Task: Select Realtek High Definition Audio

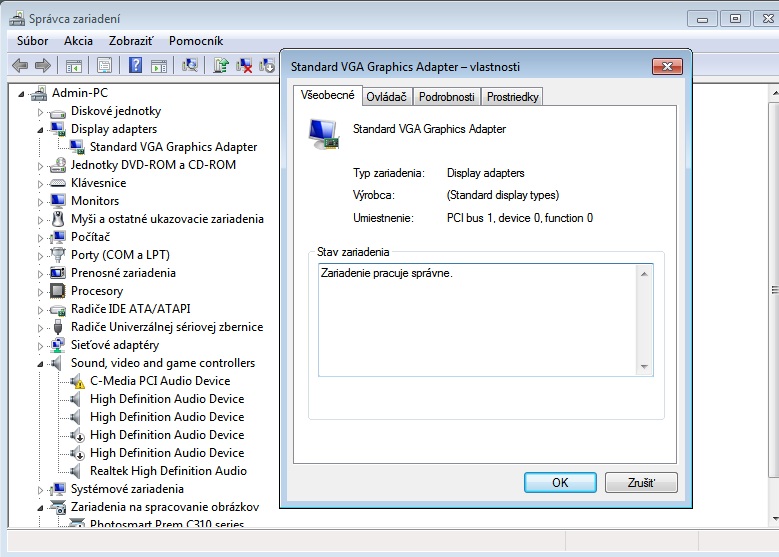Action: 168,471
